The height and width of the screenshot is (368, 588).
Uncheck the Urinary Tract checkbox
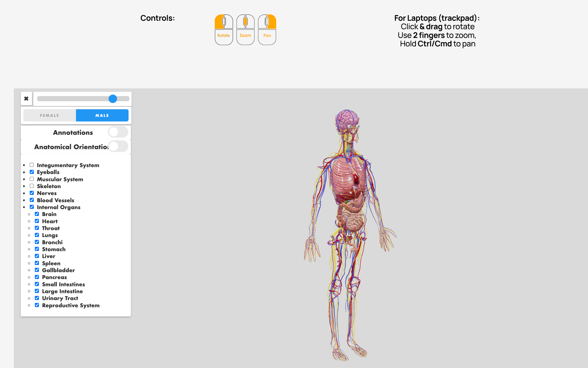[x=37, y=298]
